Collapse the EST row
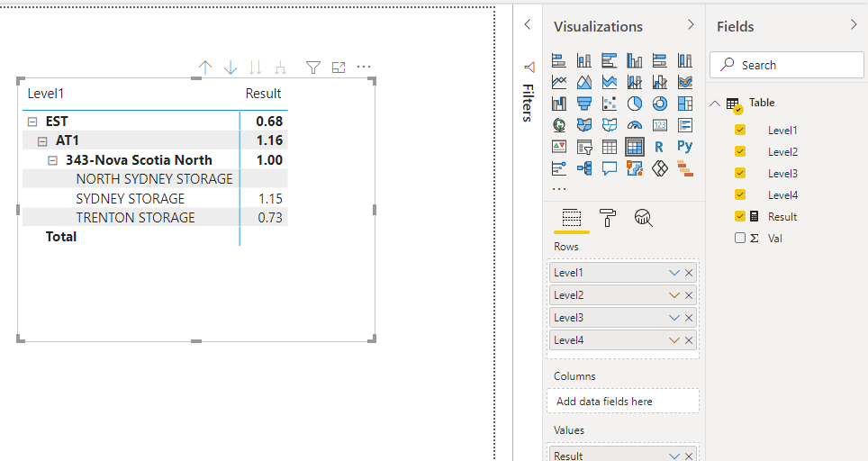 [x=32, y=122]
